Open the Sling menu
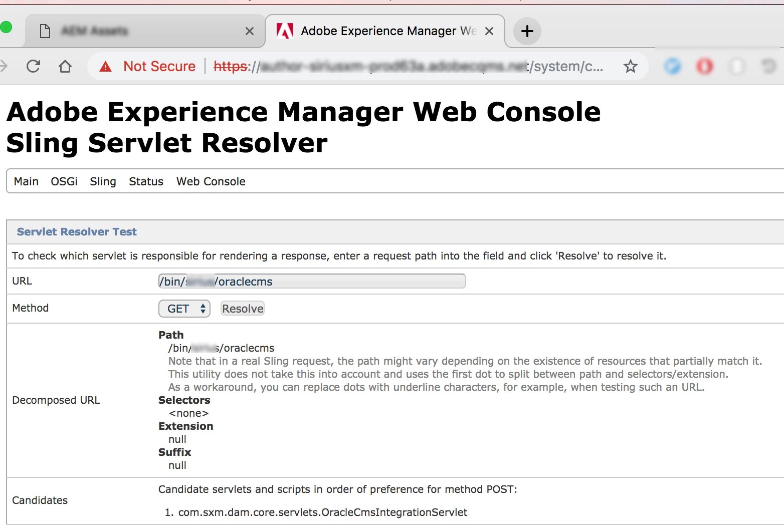 103,181
